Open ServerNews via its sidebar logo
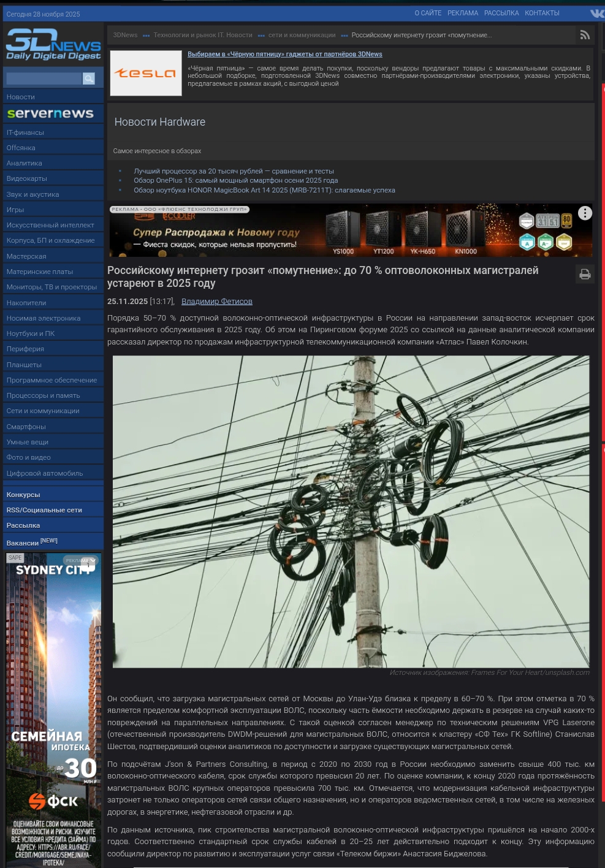The image size is (605, 868). tap(50, 113)
